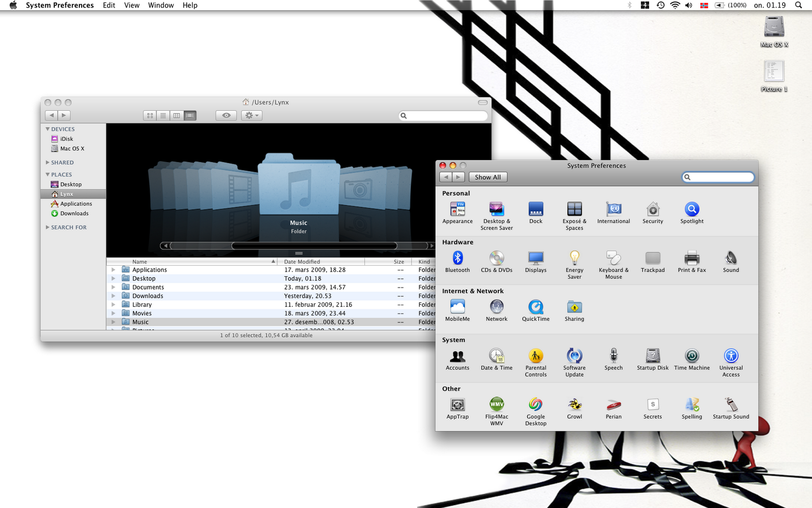Expand the Applications folder row
The image size is (812, 508).
coord(114,270)
